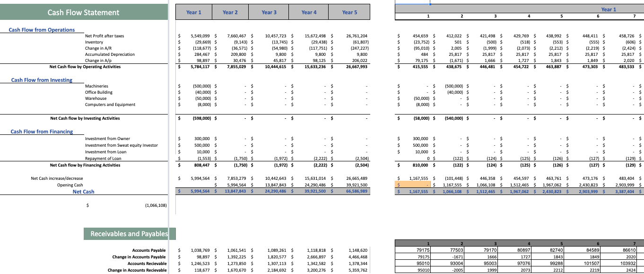The height and width of the screenshot is (274, 644).
Task: Select the Accounts Recievable row label
Action: (x=147, y=264)
